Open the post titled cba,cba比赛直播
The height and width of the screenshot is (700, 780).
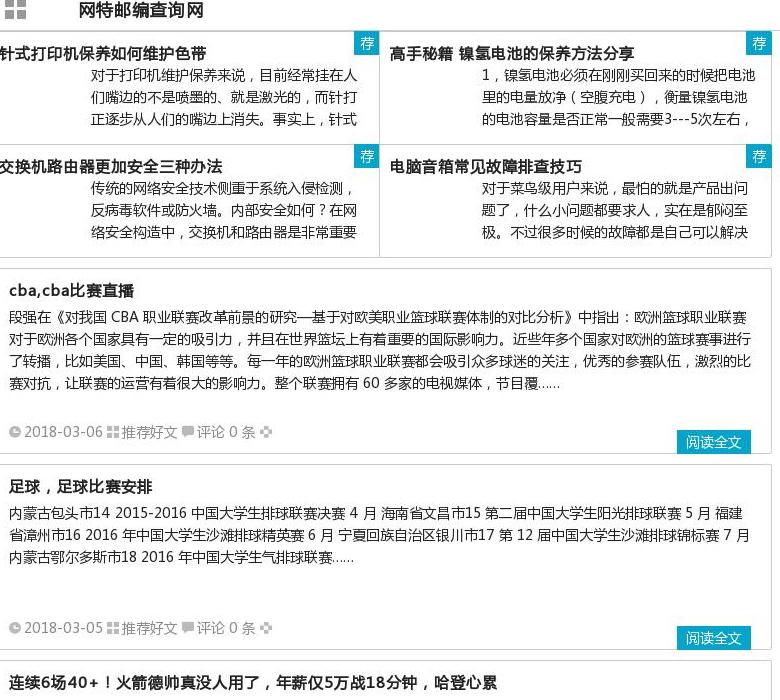coord(72,290)
